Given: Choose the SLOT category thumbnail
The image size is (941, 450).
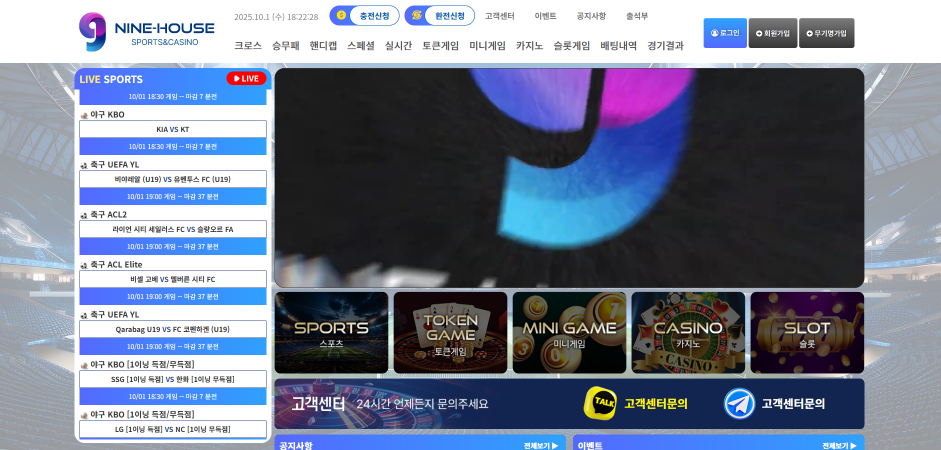Looking at the screenshot, I should (807, 333).
